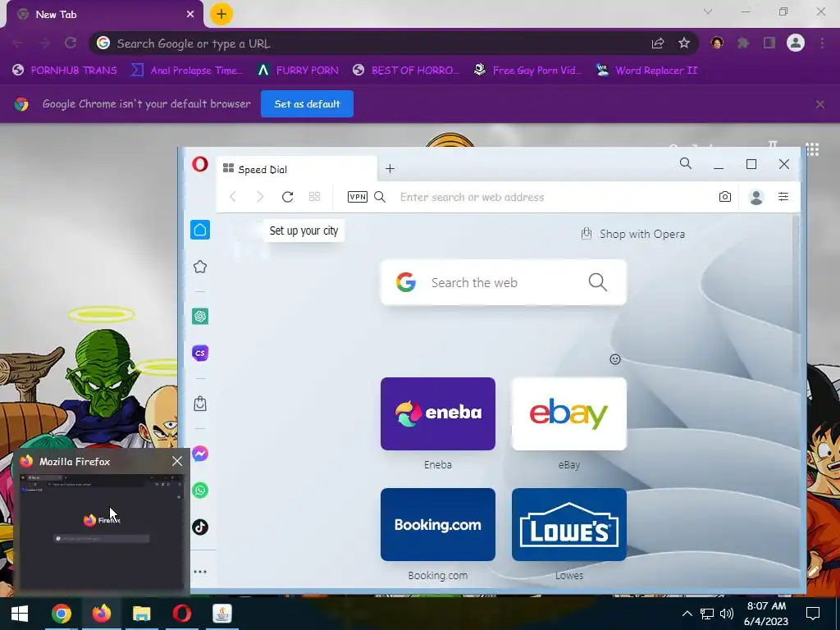Viewport: 840px width, 630px height.
Task: Open TikTok in Opera sidebar
Action: click(200, 527)
